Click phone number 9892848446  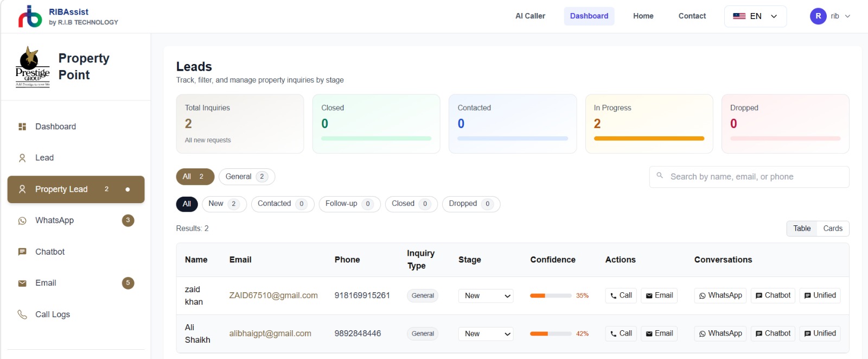point(358,333)
